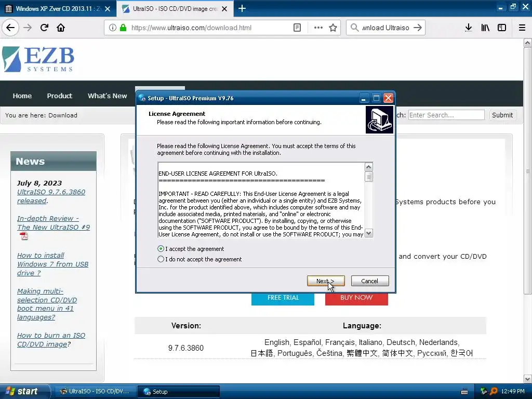Open the PDF icon under In-depth Review
The image size is (532, 399).
pos(24,236)
